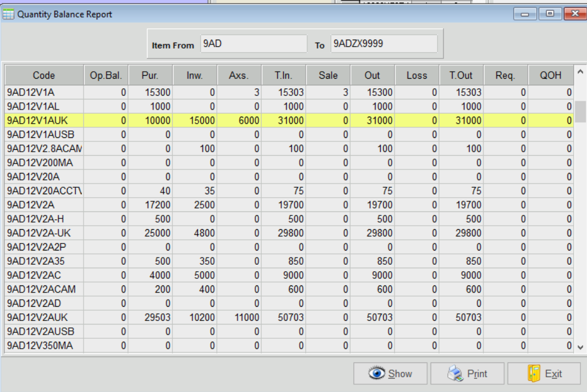Image resolution: width=587 pixels, height=392 pixels.
Task: Select the 9AD12V350MA row
Action: [x=44, y=345]
